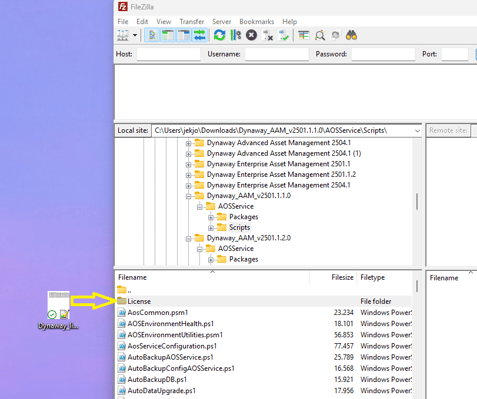Toggle the remote directory tree display

tap(184, 35)
